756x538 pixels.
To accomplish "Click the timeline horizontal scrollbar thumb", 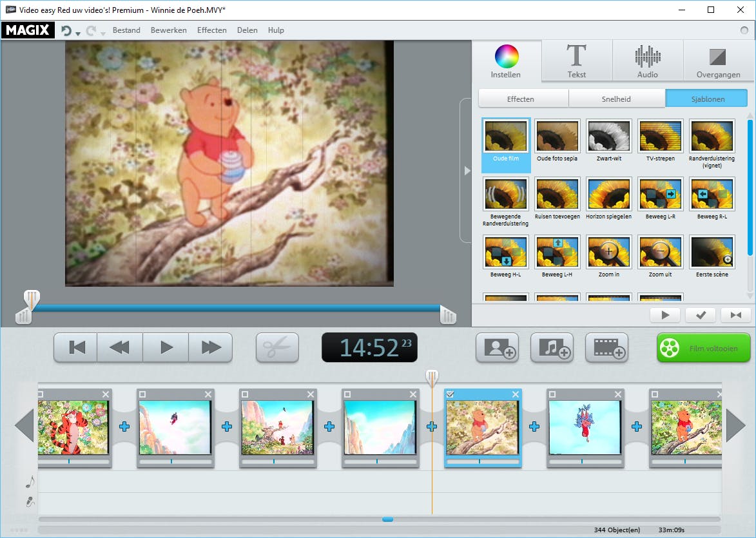I will pyautogui.click(x=387, y=520).
